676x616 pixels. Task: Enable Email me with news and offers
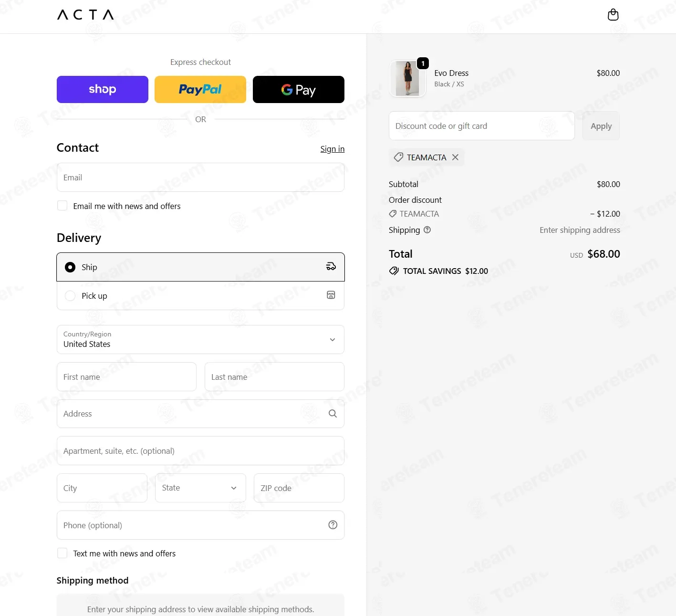tap(62, 206)
